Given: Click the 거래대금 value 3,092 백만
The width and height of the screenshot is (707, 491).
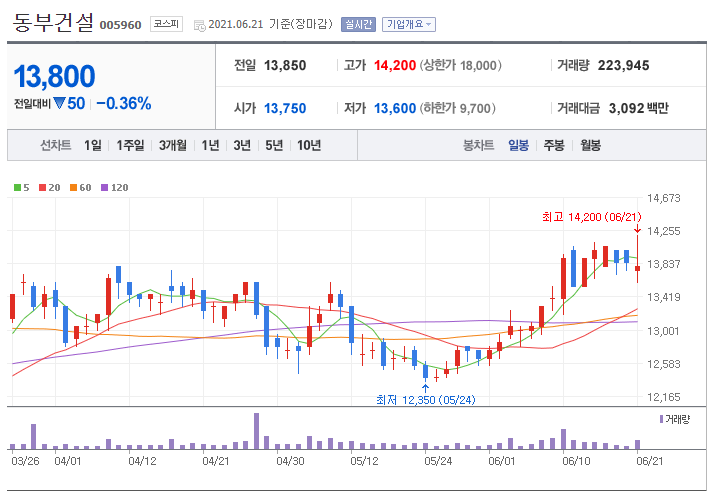Looking at the screenshot, I should pos(639,108).
